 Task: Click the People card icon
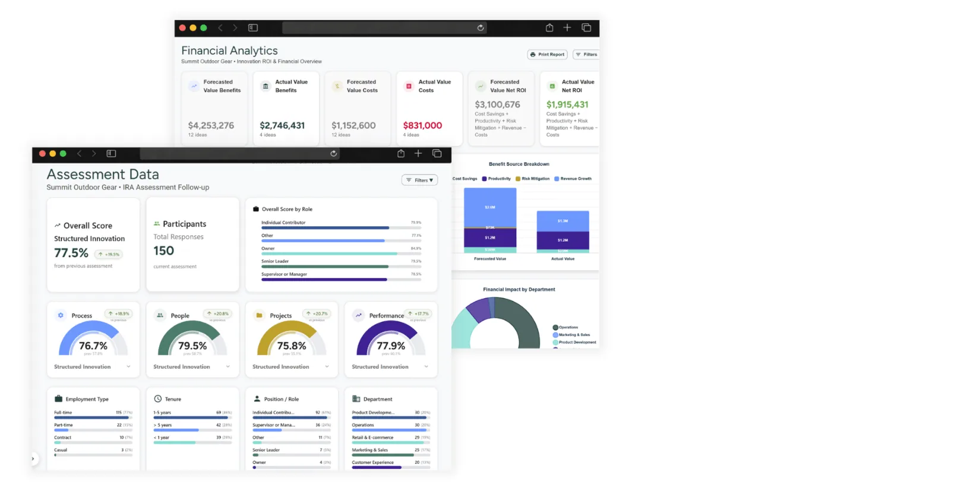[x=160, y=315]
